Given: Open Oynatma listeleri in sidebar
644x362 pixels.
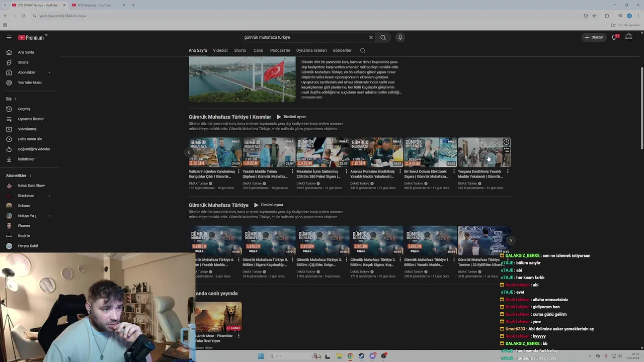Looking at the screenshot, I should click(31, 119).
